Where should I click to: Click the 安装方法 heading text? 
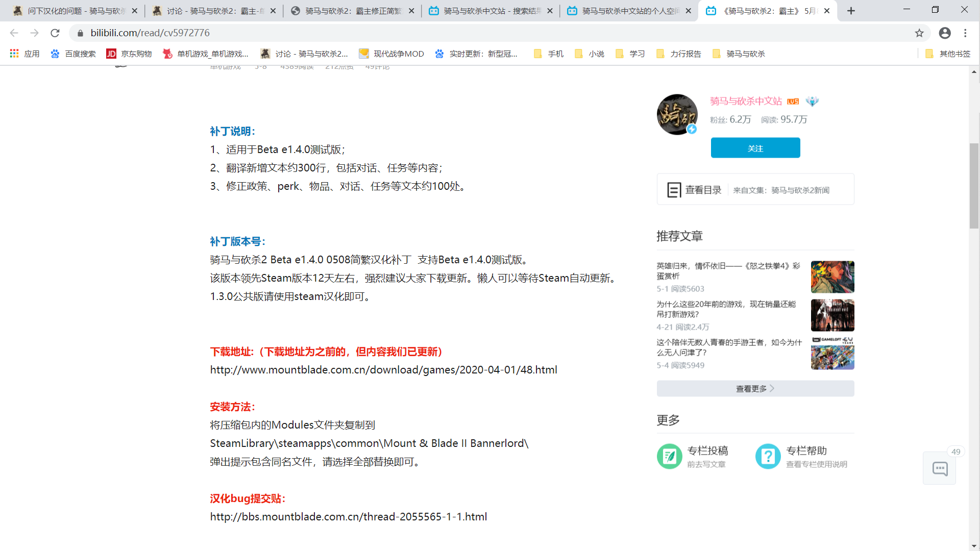click(x=232, y=407)
